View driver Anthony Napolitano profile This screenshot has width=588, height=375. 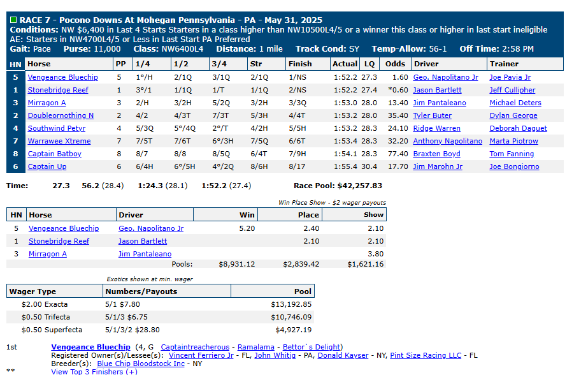(447, 141)
